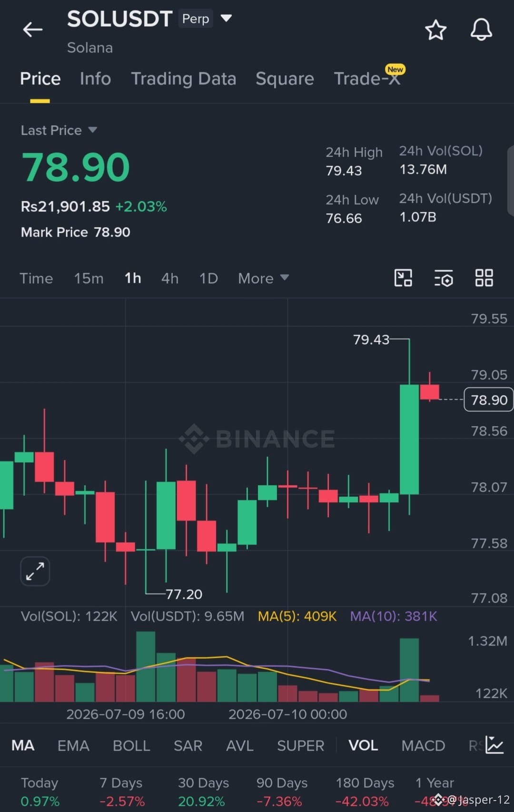Select the Time chart interval
514x812 pixels.
[36, 278]
